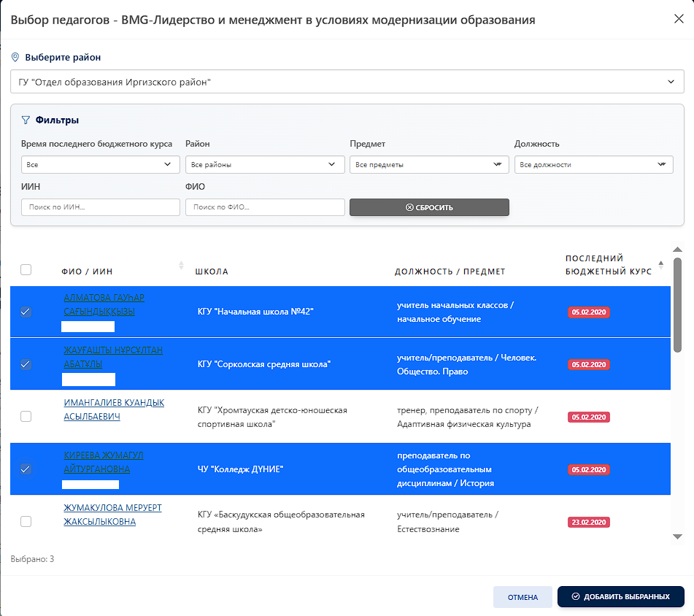Click the funnel icon next to Фильтры
Viewport: 694px width, 616px height.
tap(26, 120)
